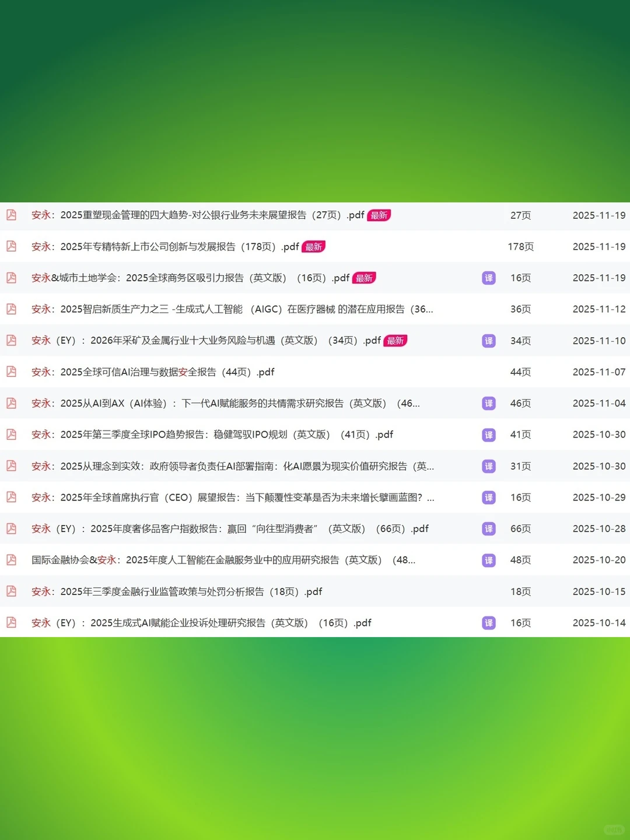Toggle the 译 badge on the CEO展望报告 row
The width and height of the screenshot is (630, 840).
pos(488,498)
